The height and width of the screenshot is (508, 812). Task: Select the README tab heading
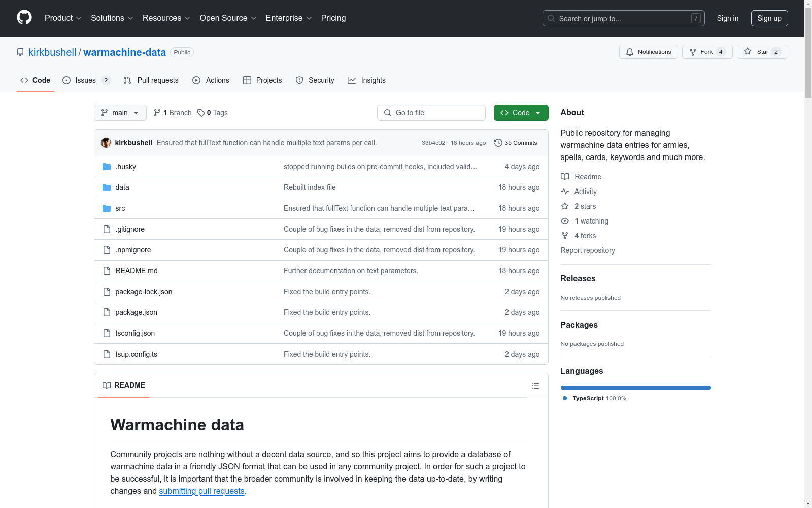click(124, 385)
